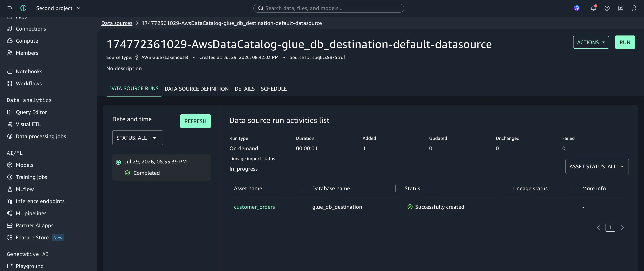Image resolution: width=644 pixels, height=271 pixels.
Task: Click the Playground icon
Action: pos(10,266)
